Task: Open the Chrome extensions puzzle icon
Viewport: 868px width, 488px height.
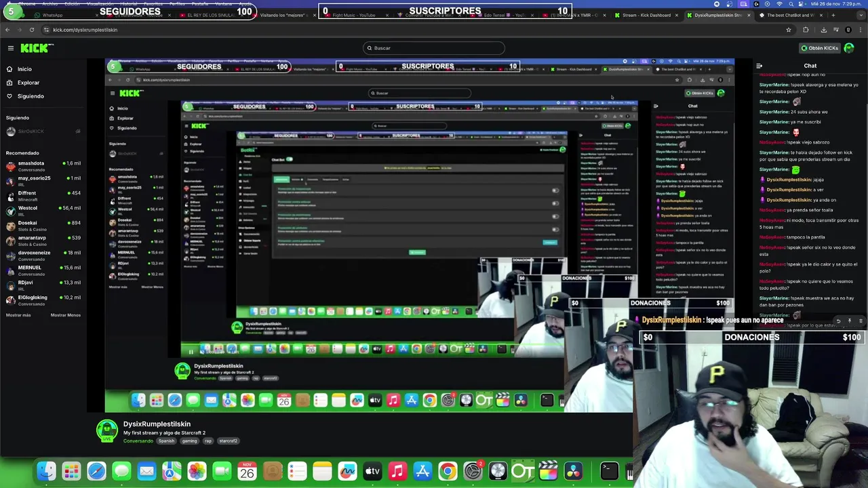Action: 806,30
